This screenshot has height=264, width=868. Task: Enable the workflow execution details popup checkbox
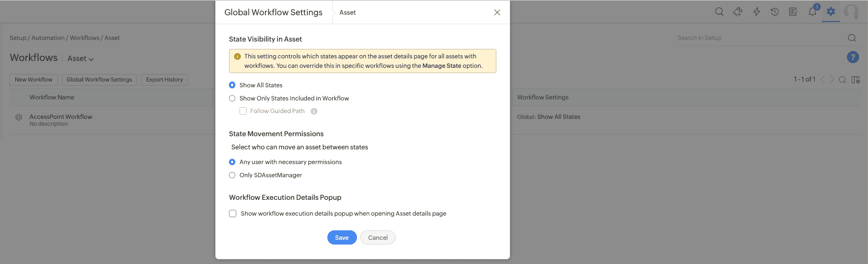[233, 214]
